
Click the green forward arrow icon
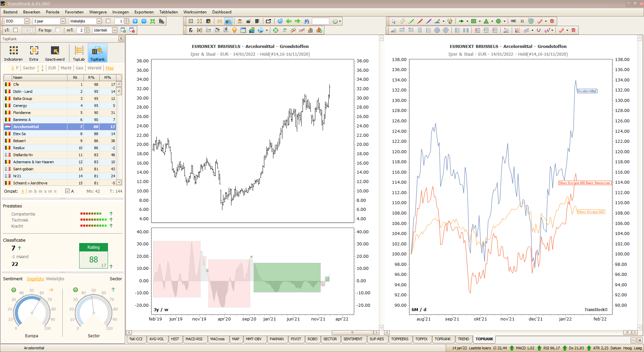(x=298, y=21)
